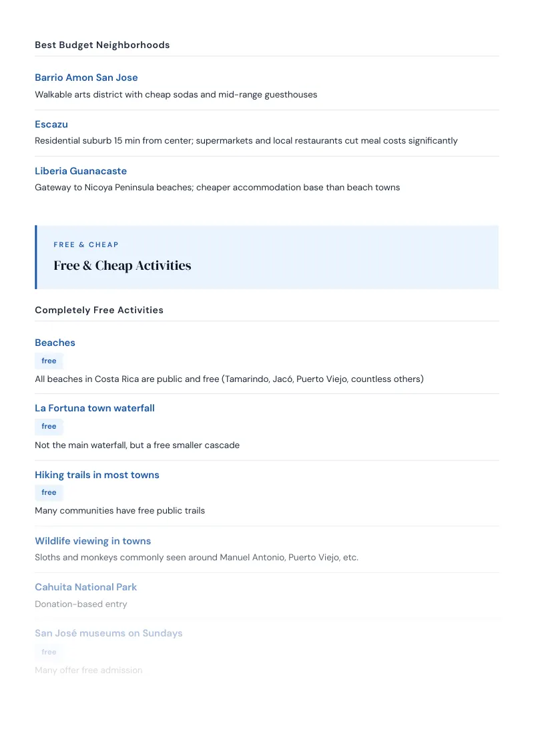Viewport: 534px width, 756px height.
Task: Select the Completely Free Activities subheading
Action: pyautogui.click(x=99, y=310)
